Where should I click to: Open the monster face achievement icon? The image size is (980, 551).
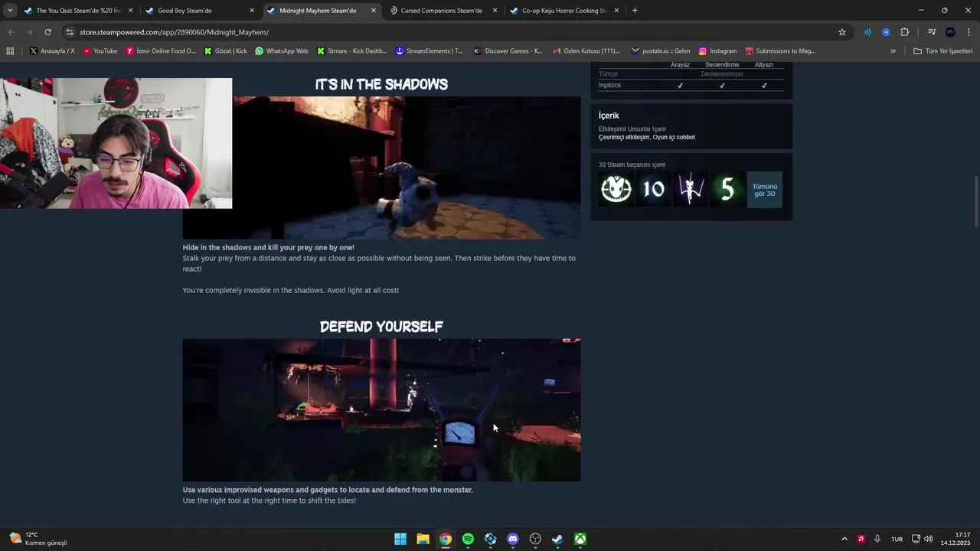[x=616, y=189]
